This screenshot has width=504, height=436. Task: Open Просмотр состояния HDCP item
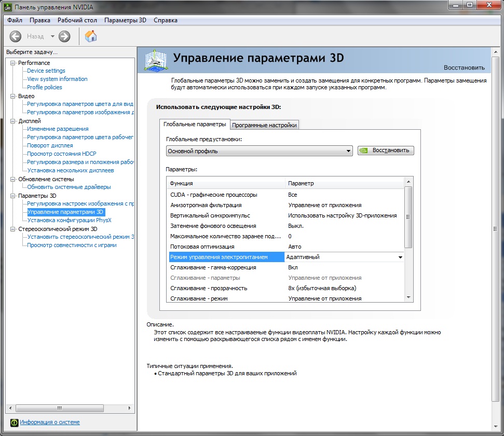click(x=61, y=154)
